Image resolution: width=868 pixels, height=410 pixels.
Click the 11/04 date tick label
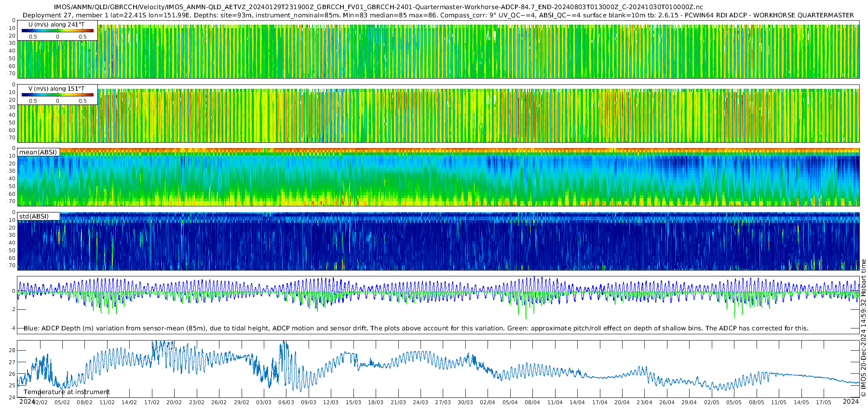(x=555, y=402)
